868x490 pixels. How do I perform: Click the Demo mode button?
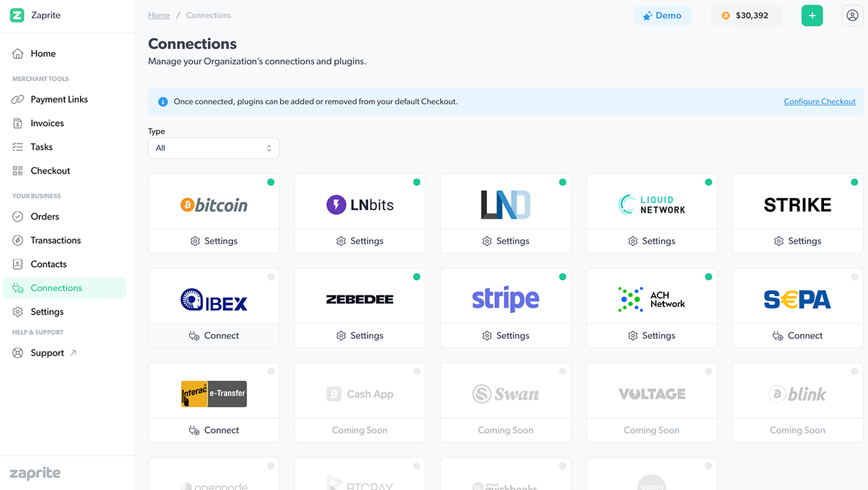point(663,16)
